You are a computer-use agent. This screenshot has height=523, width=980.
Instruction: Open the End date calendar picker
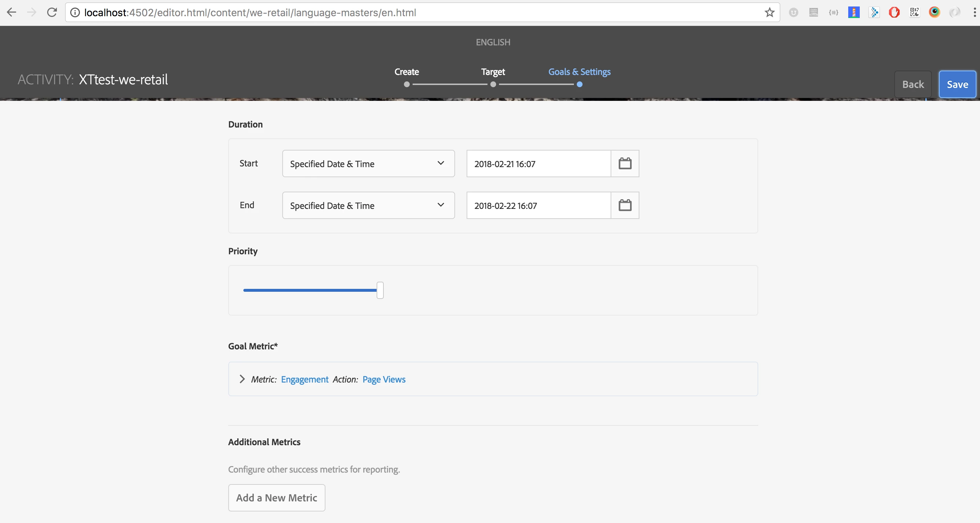[625, 205]
